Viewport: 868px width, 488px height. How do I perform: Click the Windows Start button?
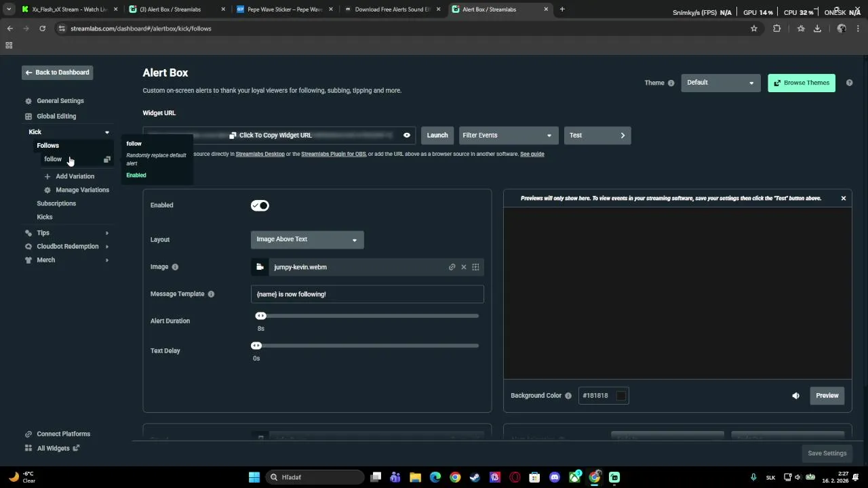tap(254, 477)
